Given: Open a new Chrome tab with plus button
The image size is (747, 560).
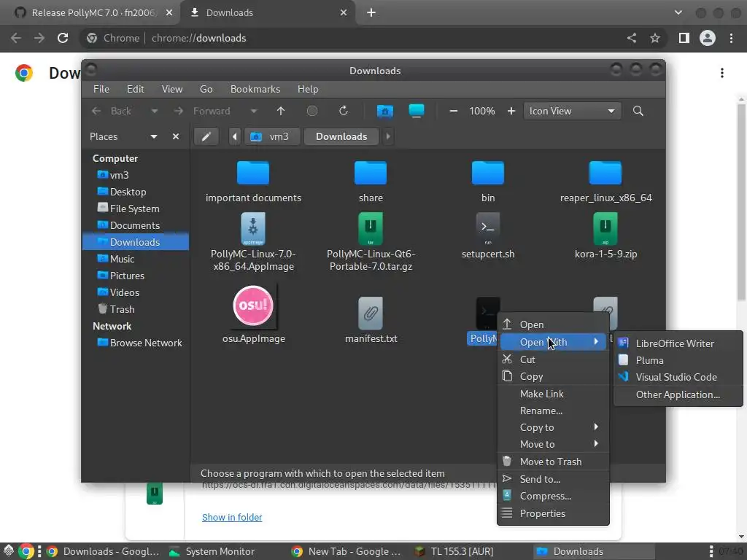Looking at the screenshot, I should pos(371,12).
